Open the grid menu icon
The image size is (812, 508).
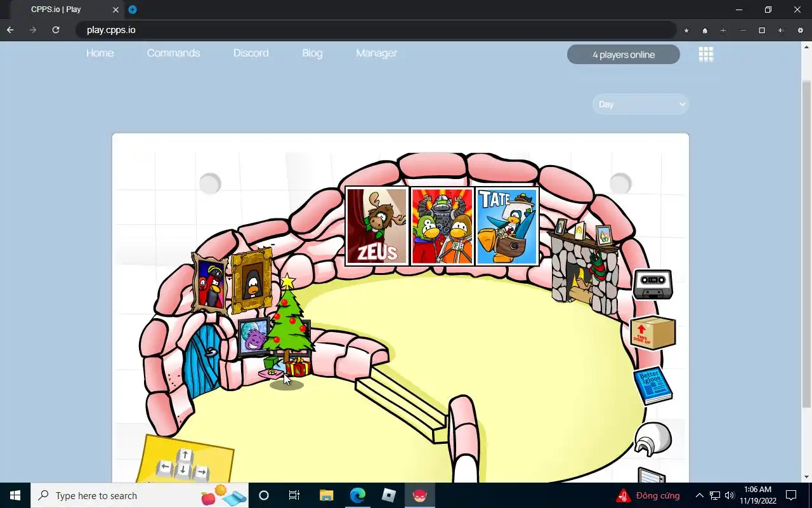click(706, 55)
